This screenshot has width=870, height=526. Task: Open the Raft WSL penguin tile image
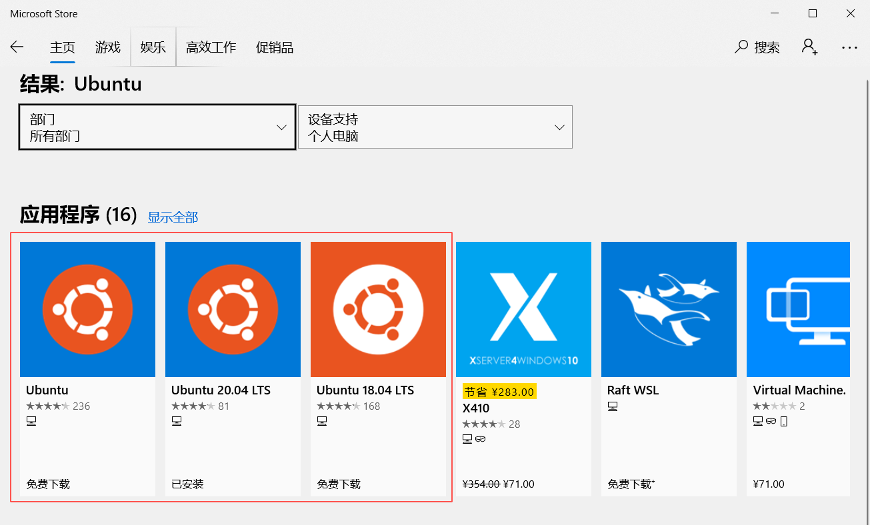point(669,309)
